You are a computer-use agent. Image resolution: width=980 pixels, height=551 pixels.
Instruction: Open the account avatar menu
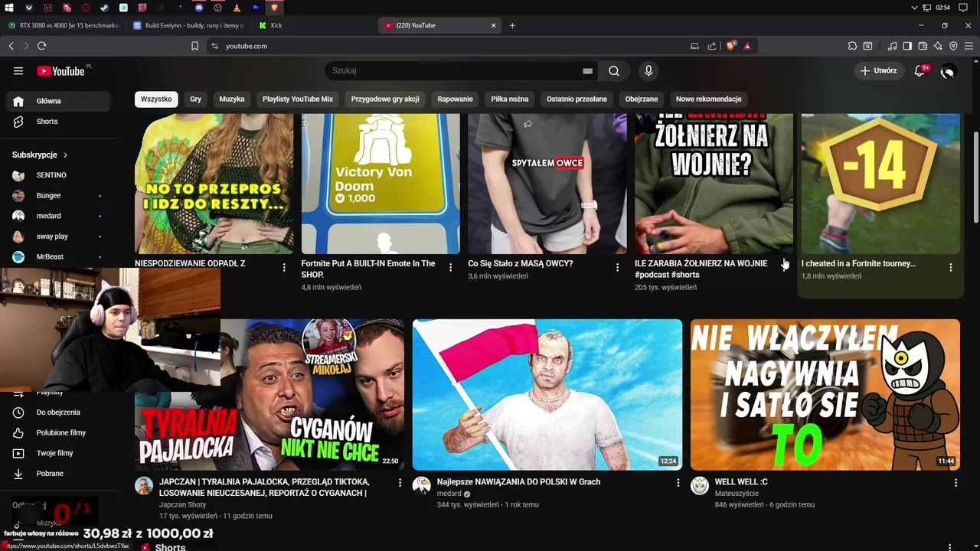click(948, 71)
